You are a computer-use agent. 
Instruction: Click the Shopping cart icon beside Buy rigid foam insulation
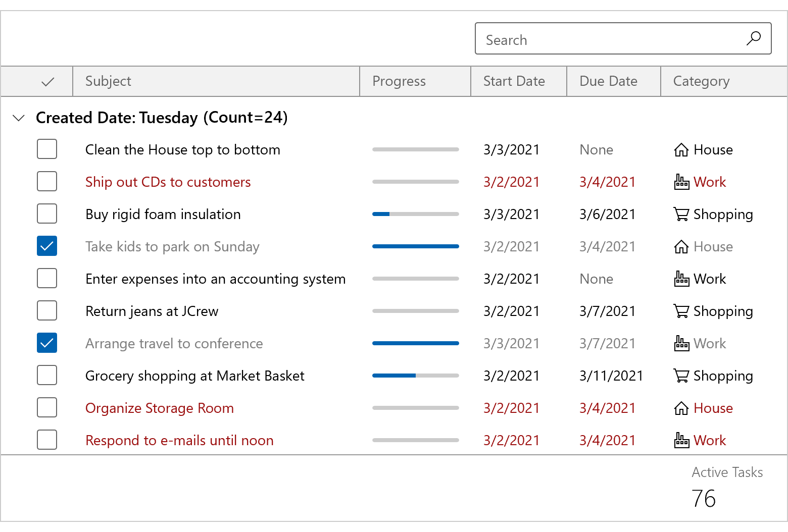[x=681, y=214]
